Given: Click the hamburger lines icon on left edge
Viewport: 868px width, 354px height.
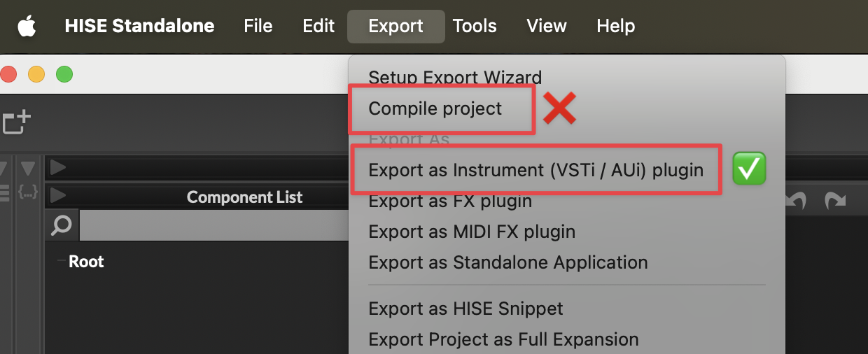Looking at the screenshot, I should pos(3,191).
